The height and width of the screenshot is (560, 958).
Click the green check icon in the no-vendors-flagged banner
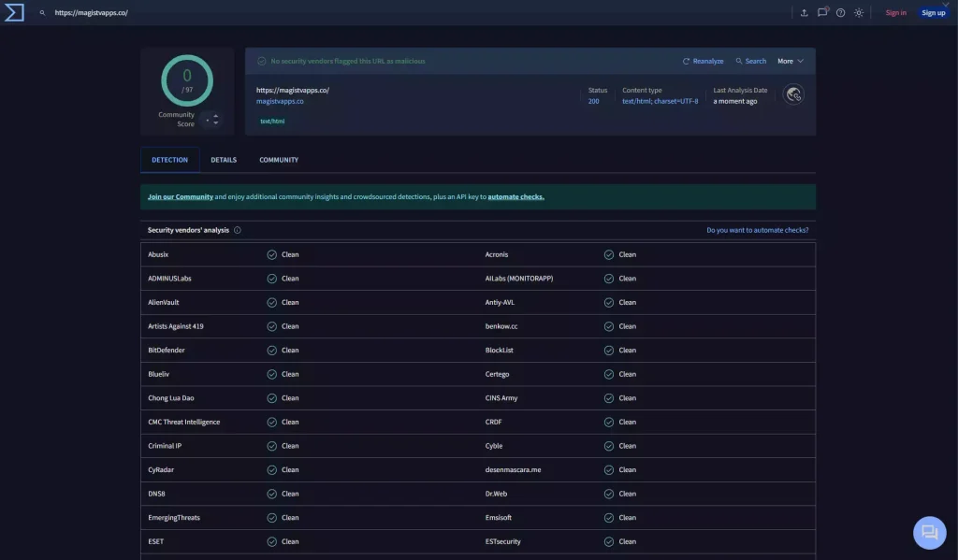tap(262, 61)
